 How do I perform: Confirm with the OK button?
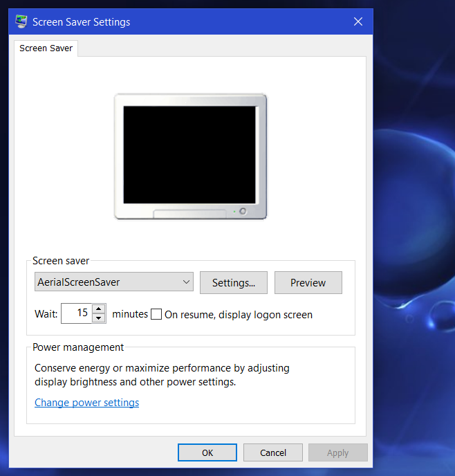207,452
